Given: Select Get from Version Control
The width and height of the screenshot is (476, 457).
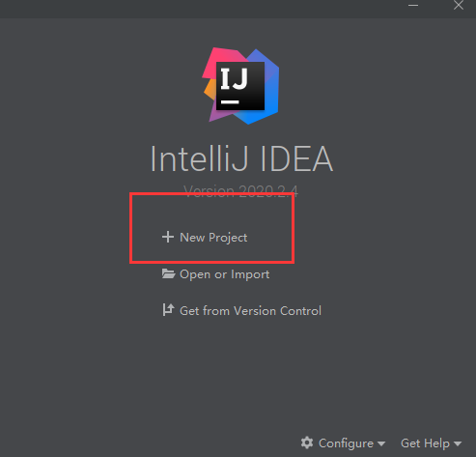Looking at the screenshot, I should pos(250,311).
